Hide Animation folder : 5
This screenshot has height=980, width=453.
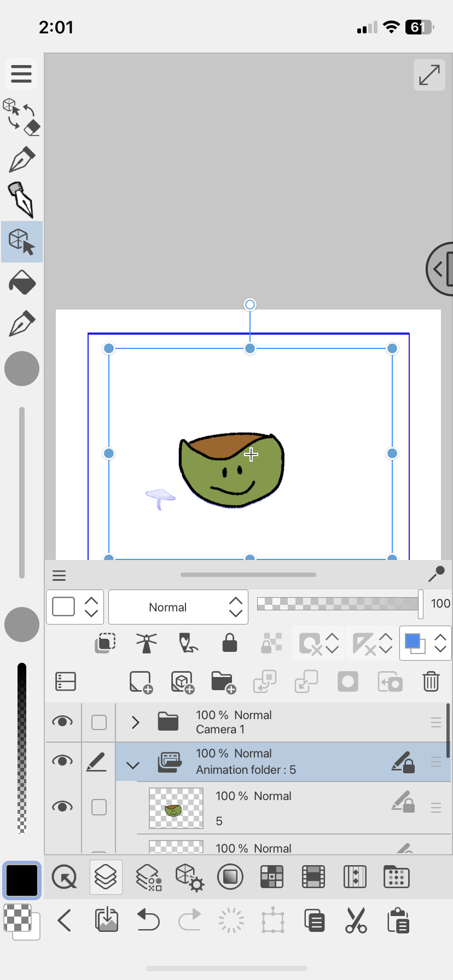62,761
